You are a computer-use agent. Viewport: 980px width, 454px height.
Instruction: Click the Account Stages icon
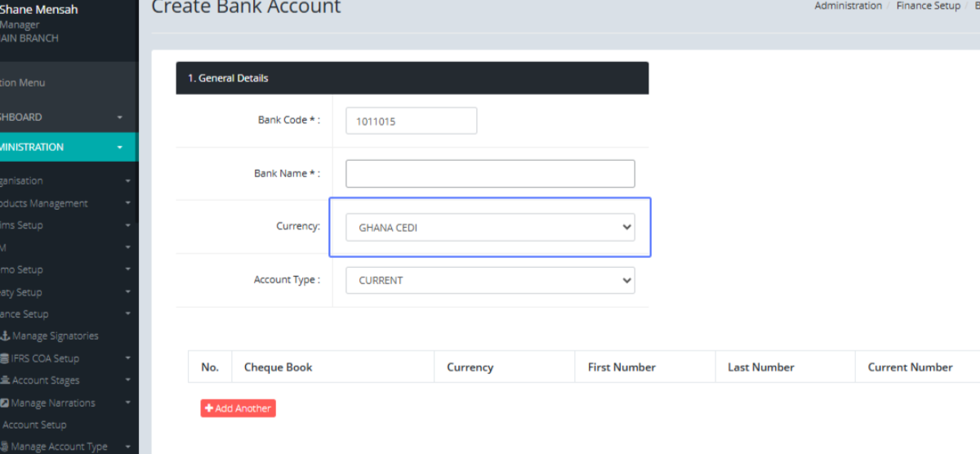[5, 381]
